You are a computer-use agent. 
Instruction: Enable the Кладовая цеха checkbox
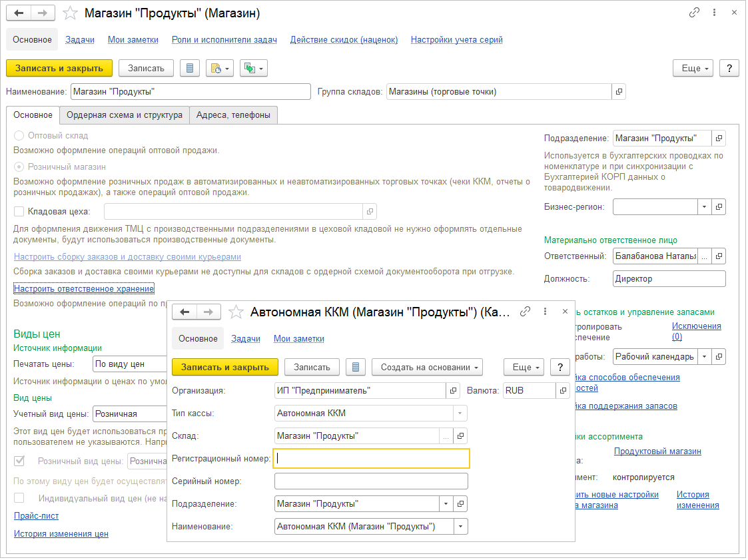19,212
